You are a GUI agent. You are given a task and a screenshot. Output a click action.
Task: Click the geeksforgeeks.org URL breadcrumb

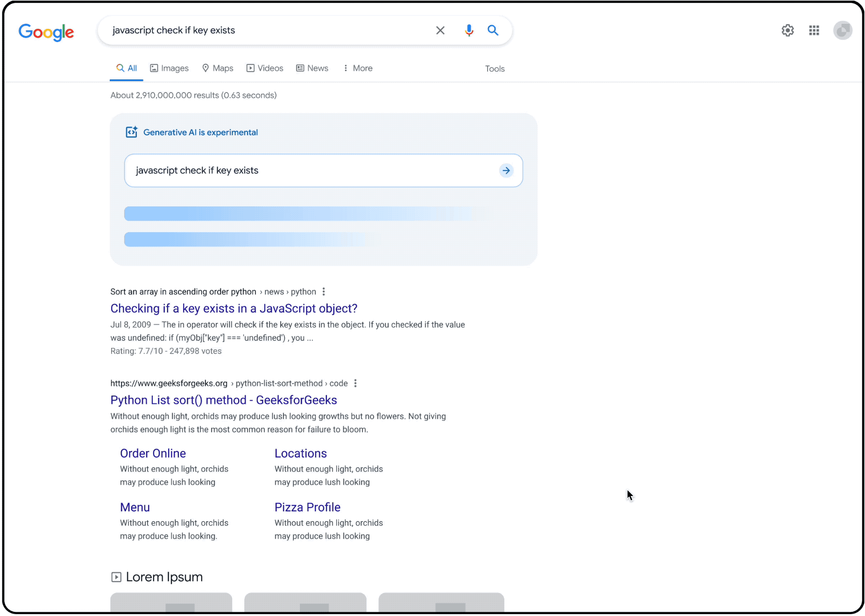click(x=169, y=383)
